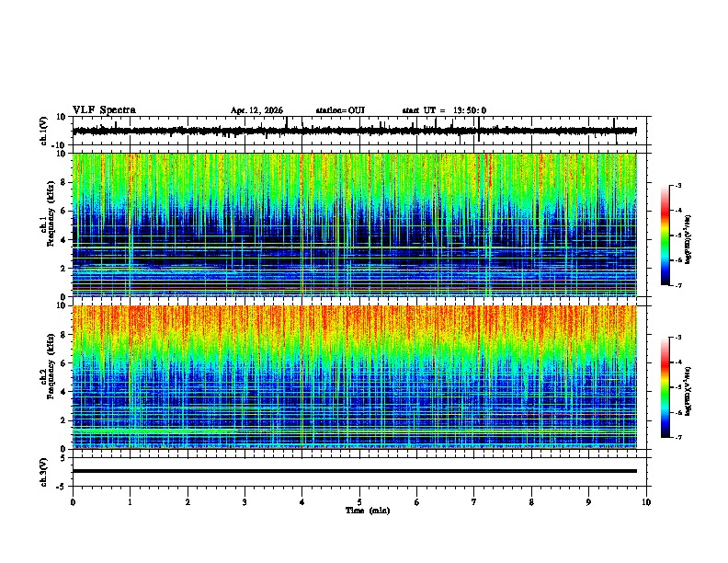Click the "VLF Spectra" plot title
The image size is (728, 563).
coord(104,110)
